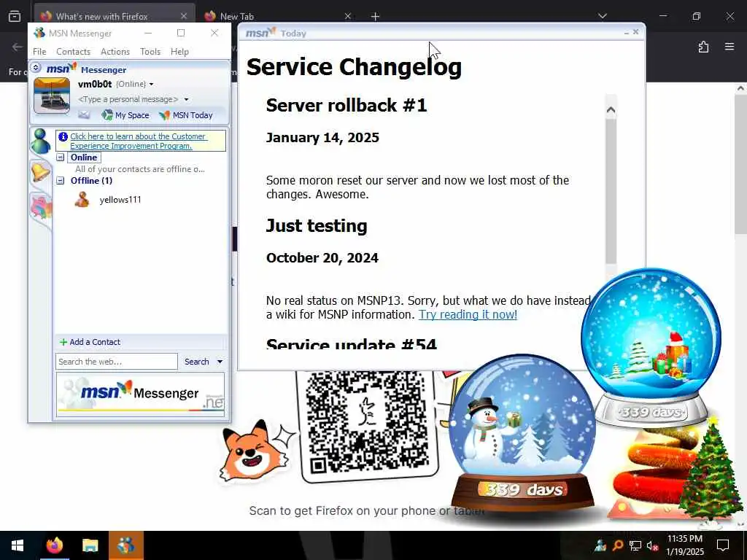Click the vm0b0t display picture
747x560 pixels.
(52, 96)
